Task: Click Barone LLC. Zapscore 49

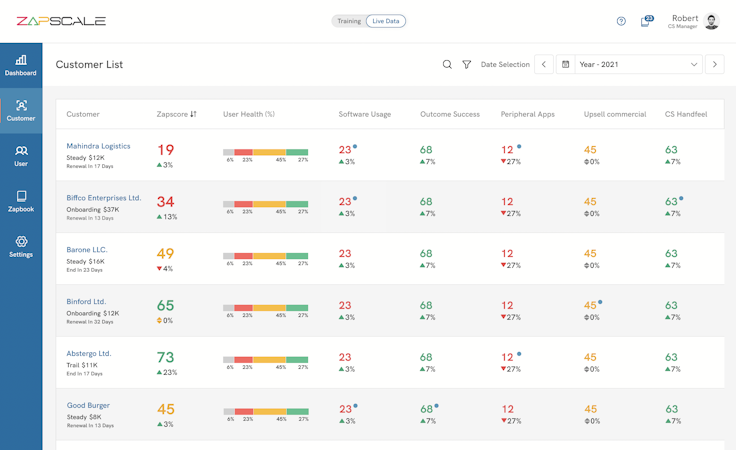Action: click(165, 254)
